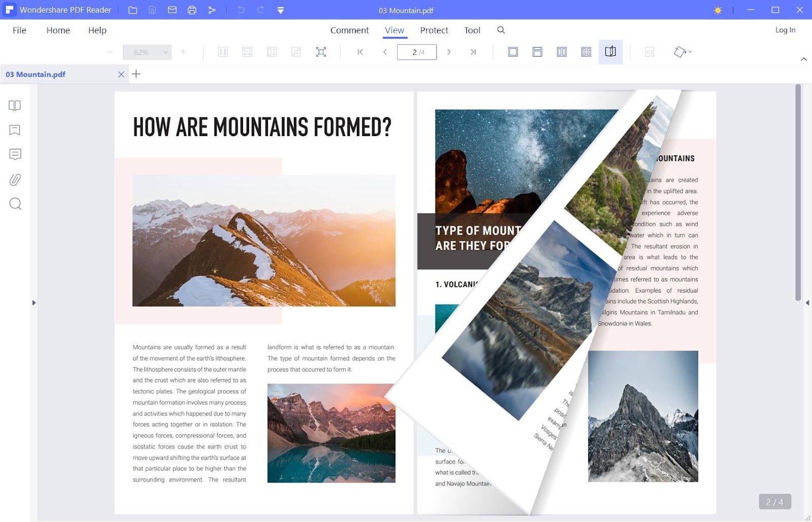Screen dimensions: 812x522
Task: Click the greyed split-view icon in toolbar
Action: pos(650,52)
